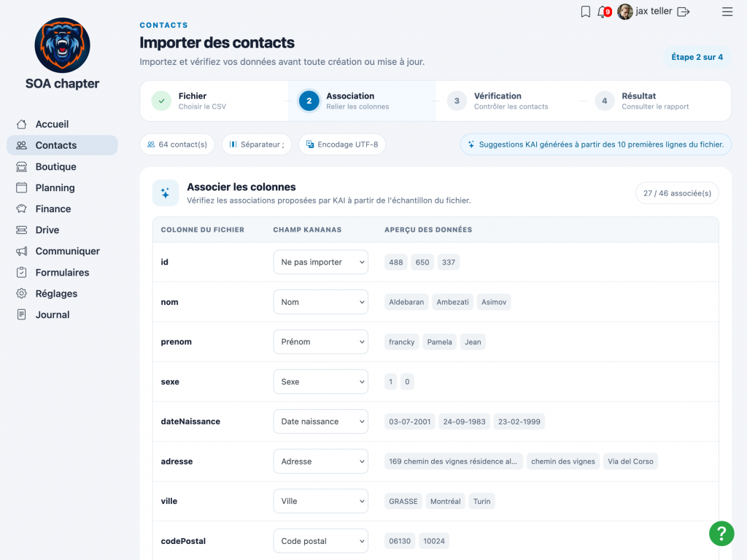
Task: Expand the Adresse field dropdown
Action: [x=321, y=462]
